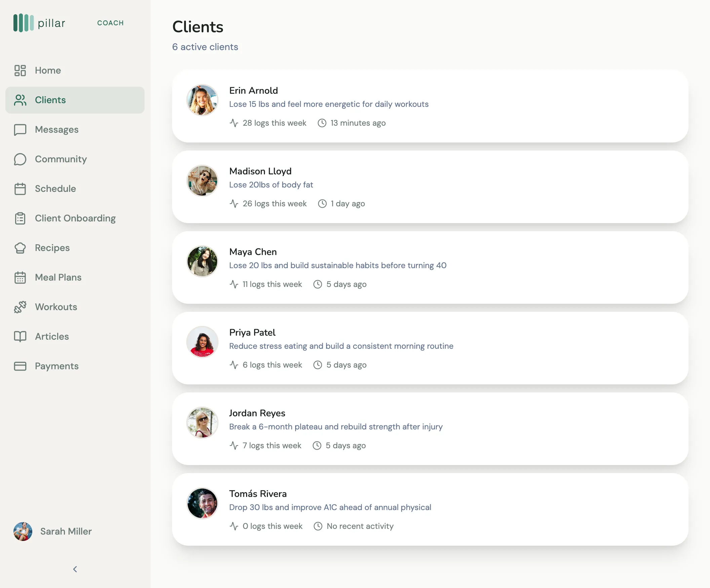
Task: Click the Home grid icon
Action: coord(20,70)
